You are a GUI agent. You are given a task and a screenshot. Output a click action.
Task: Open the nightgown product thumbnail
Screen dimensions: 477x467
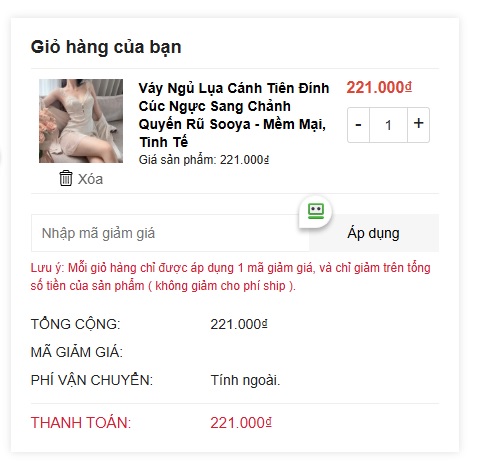(81, 121)
